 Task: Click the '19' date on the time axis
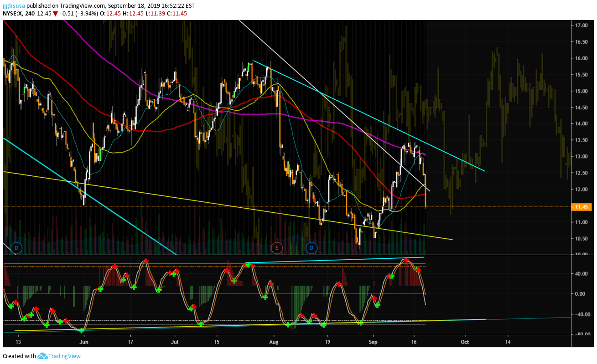(328, 341)
